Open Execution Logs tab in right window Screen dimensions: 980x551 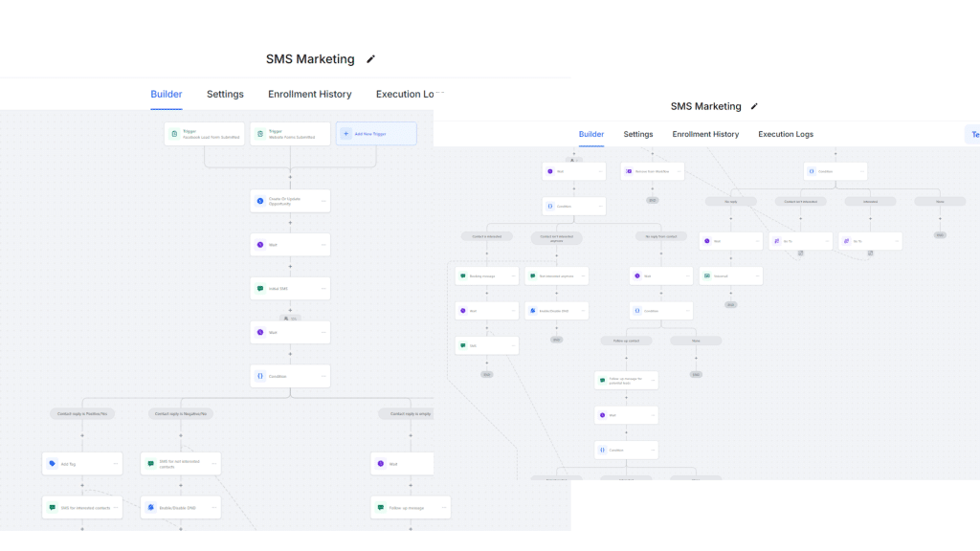coord(786,134)
